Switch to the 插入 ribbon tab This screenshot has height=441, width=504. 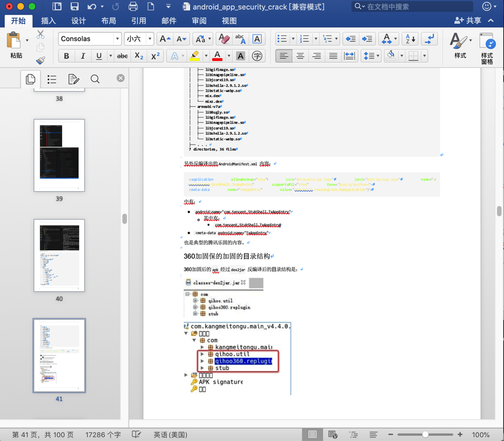(x=48, y=20)
